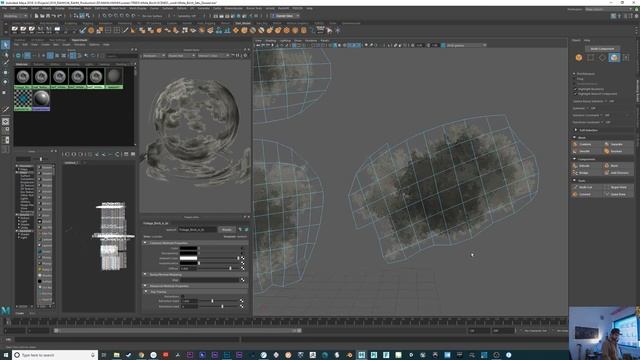The height and width of the screenshot is (360, 640).
Task: Collapse the Mesh section in toolkit
Action: (x=575, y=138)
